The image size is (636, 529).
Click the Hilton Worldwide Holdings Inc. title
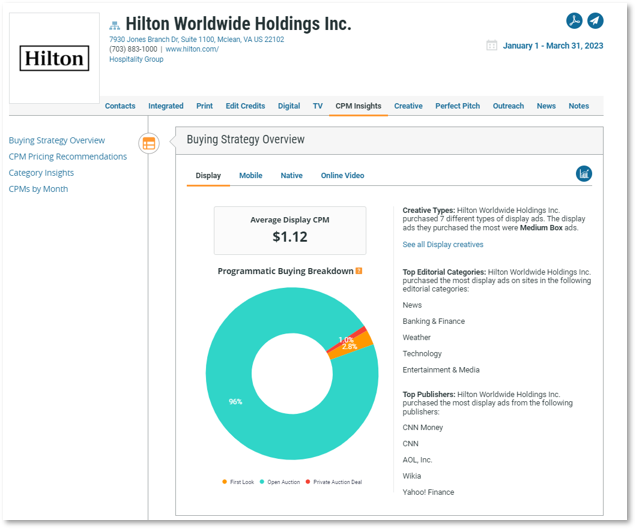[238, 24]
